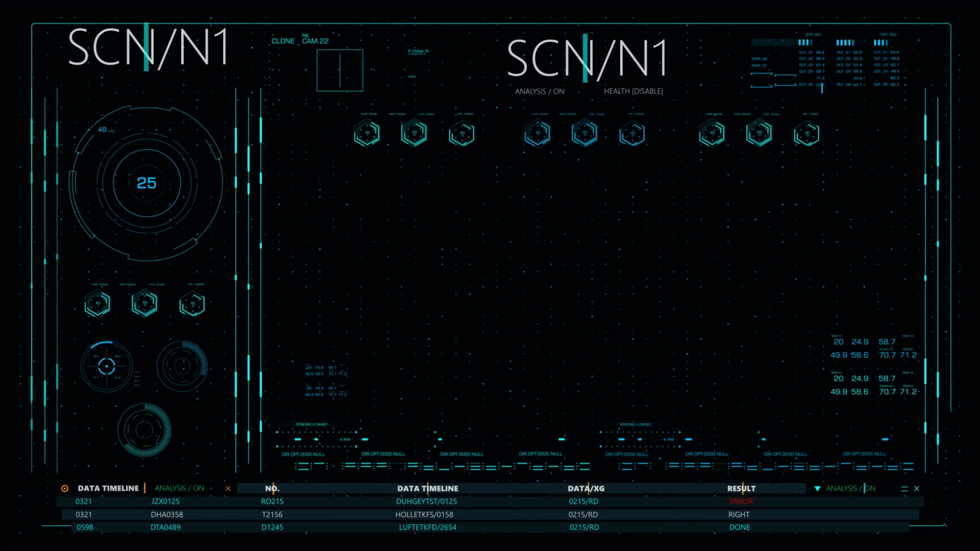Viewport: 980px width, 551px height.
Task: Expand the TEMP_01 bracket arrows panel
Action: tap(772, 78)
